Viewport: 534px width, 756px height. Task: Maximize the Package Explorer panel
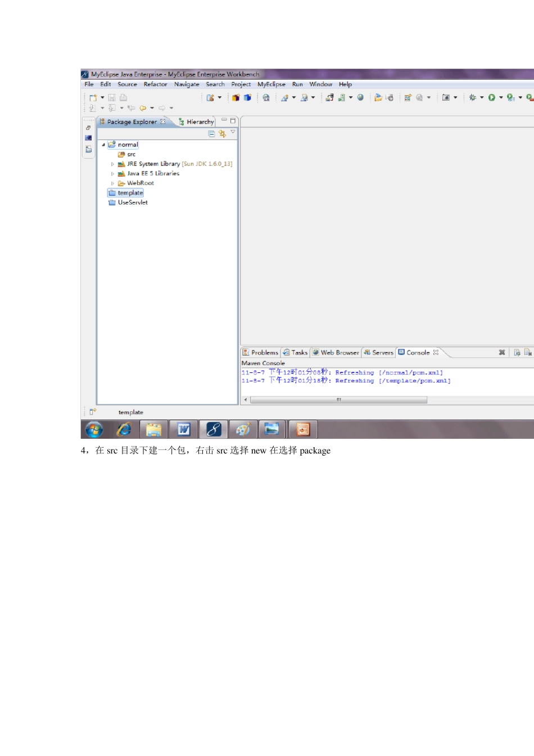click(x=233, y=120)
